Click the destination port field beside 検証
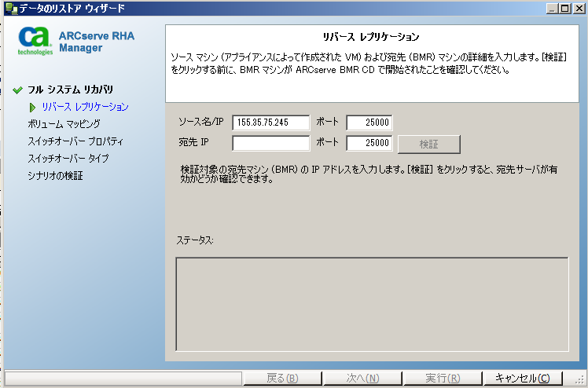 click(369, 143)
